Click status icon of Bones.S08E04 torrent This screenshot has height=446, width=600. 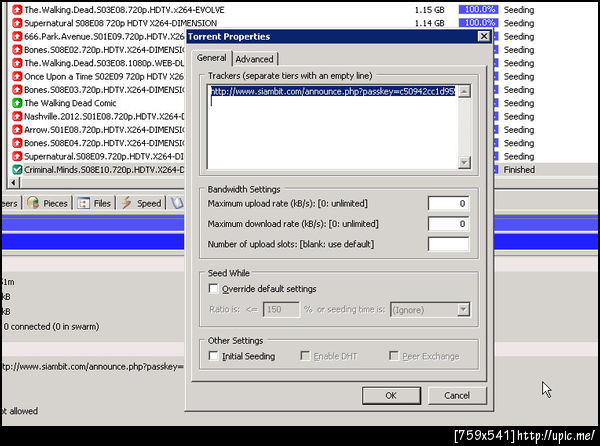[x=17, y=143]
